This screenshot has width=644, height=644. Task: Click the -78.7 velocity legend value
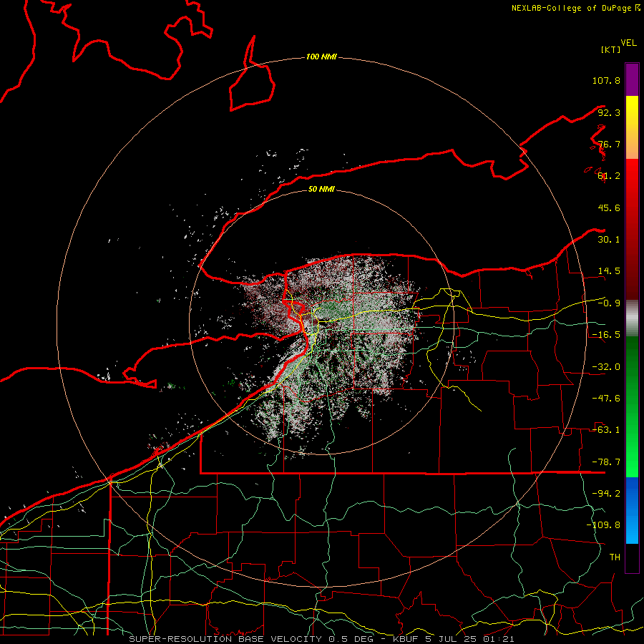coord(606,462)
